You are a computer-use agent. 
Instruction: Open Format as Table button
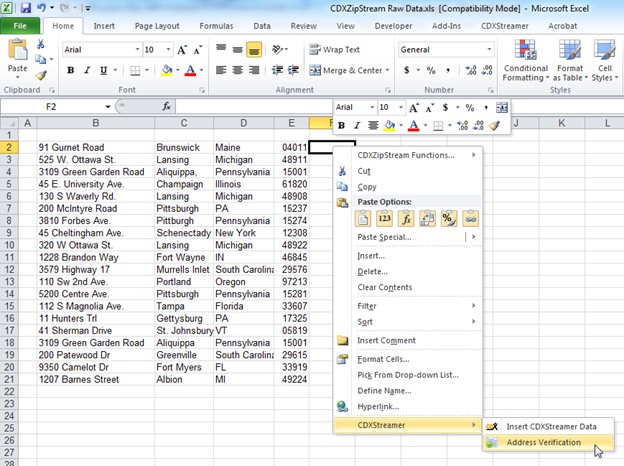click(x=570, y=61)
